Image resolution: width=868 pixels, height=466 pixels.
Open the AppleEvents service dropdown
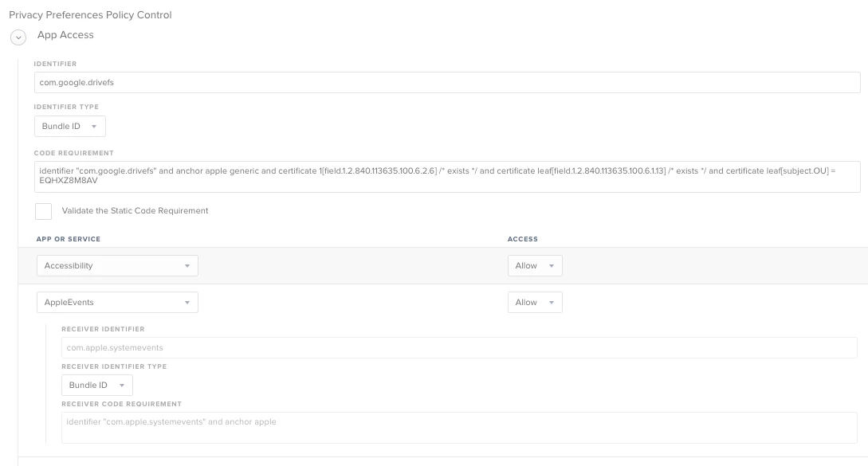(x=117, y=302)
